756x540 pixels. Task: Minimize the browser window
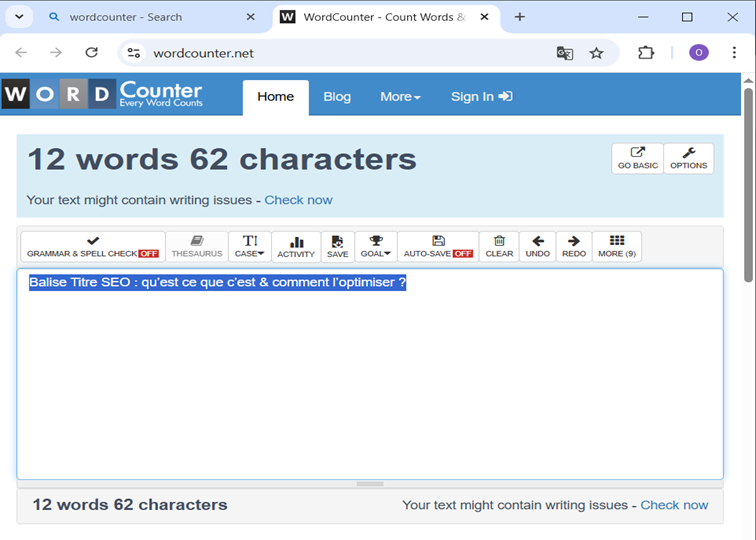pyautogui.click(x=643, y=17)
